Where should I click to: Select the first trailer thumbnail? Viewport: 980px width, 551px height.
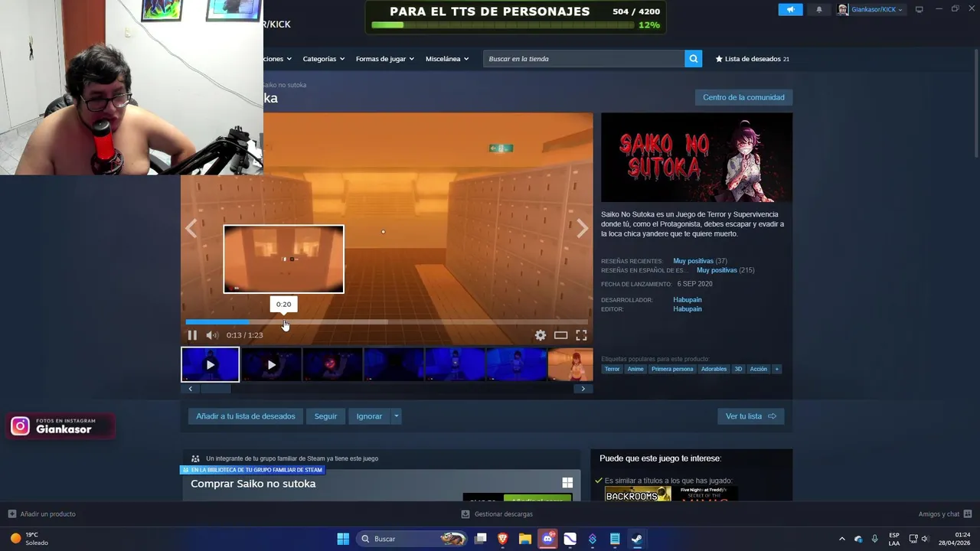pos(210,364)
